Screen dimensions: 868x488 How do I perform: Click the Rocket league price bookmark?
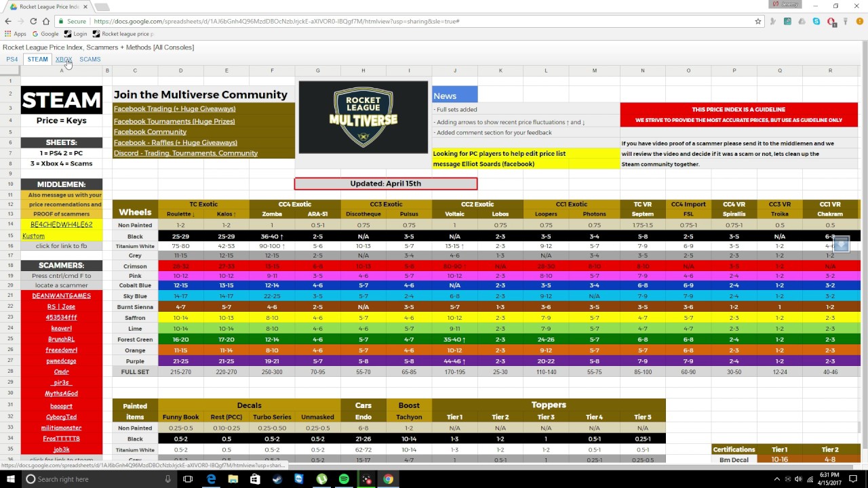pos(123,34)
